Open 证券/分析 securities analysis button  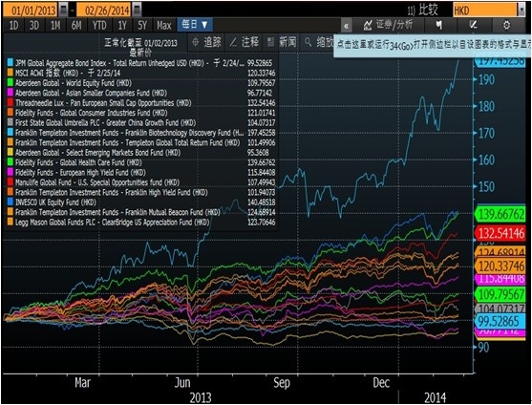coord(388,25)
